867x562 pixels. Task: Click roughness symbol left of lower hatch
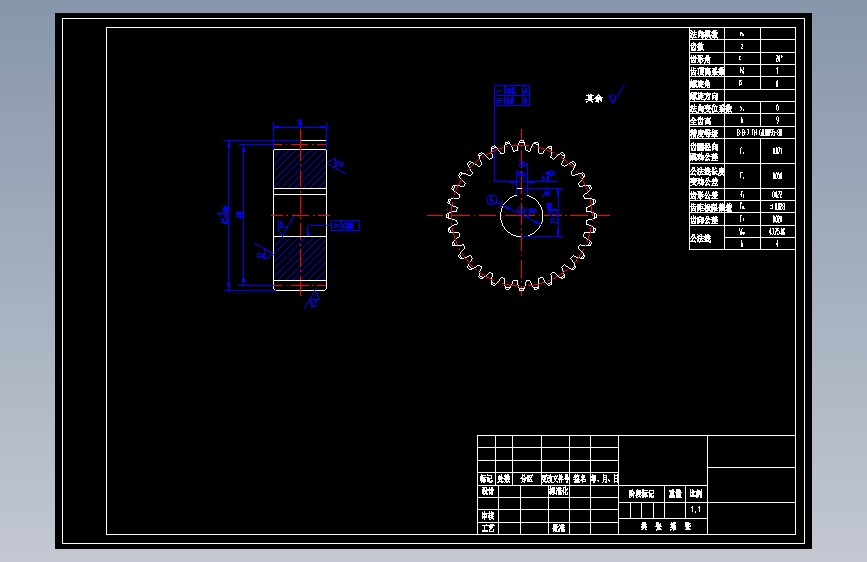263,252
